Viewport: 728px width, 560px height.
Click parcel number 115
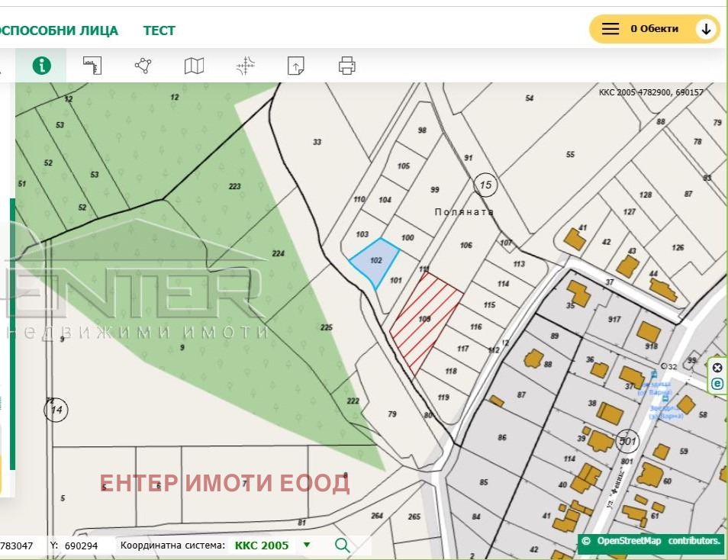[x=489, y=305]
